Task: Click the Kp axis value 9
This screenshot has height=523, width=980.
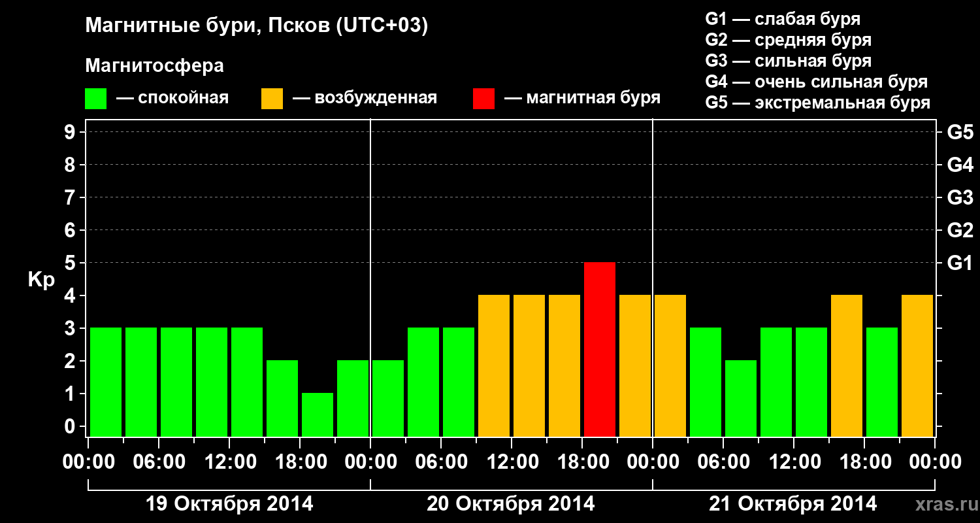Action: (71, 132)
